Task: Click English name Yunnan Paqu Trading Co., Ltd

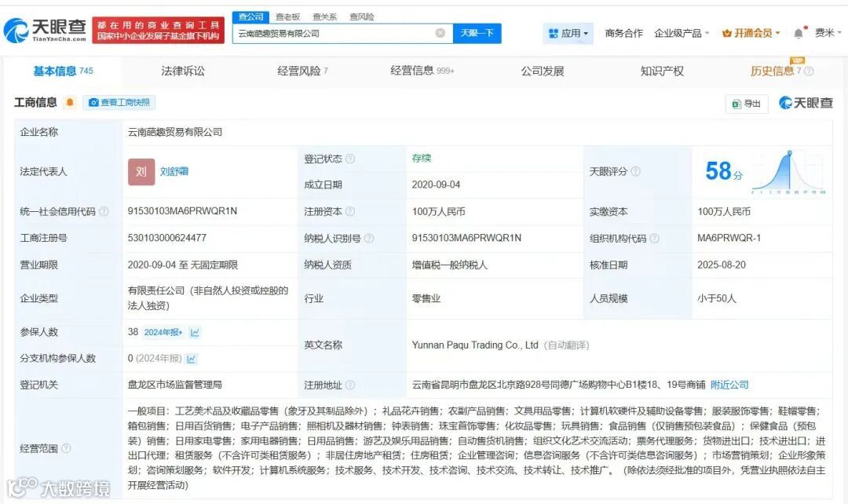Action: pyautogui.click(x=475, y=345)
